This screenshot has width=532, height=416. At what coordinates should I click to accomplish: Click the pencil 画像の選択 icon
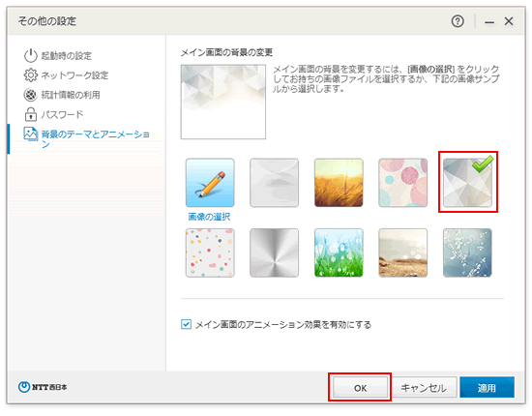[x=210, y=183]
